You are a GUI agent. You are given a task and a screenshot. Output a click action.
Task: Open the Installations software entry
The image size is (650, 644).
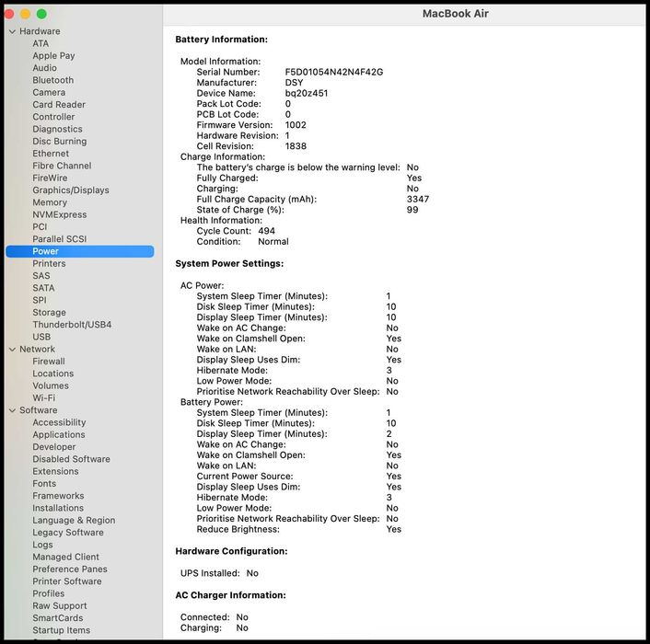[58, 508]
